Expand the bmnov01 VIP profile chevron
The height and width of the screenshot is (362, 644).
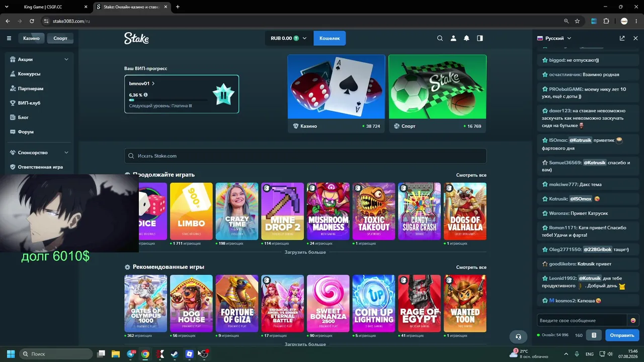point(153,83)
